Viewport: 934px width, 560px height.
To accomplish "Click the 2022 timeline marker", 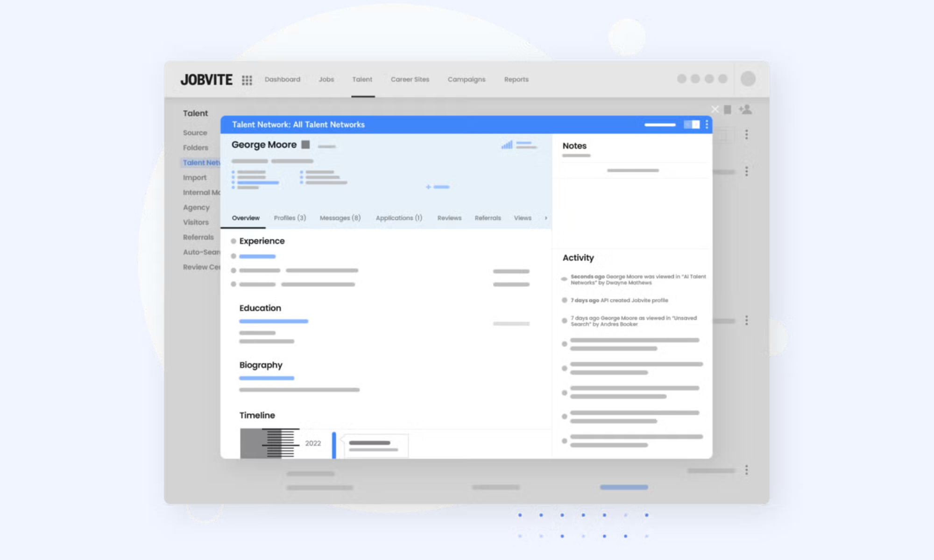I will tap(313, 443).
